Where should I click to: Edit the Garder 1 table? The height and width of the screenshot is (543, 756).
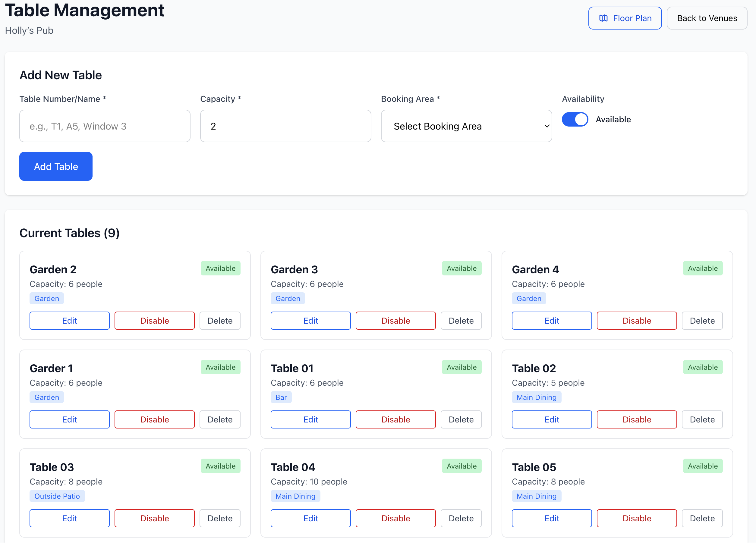[69, 419]
